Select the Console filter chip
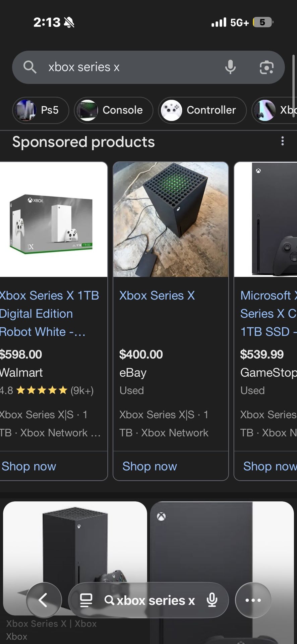 pos(113,110)
